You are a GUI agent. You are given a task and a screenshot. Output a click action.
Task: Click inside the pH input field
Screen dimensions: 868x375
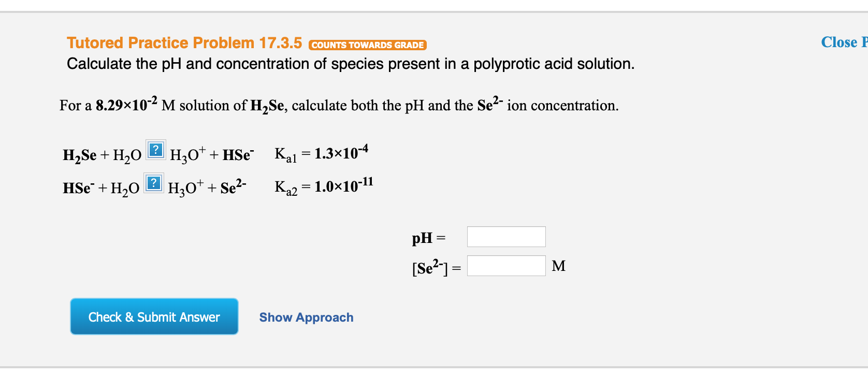[x=506, y=236]
